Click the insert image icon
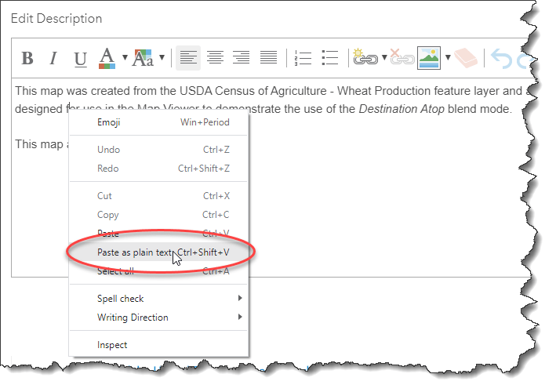This screenshot has height=392, width=556. click(x=428, y=58)
